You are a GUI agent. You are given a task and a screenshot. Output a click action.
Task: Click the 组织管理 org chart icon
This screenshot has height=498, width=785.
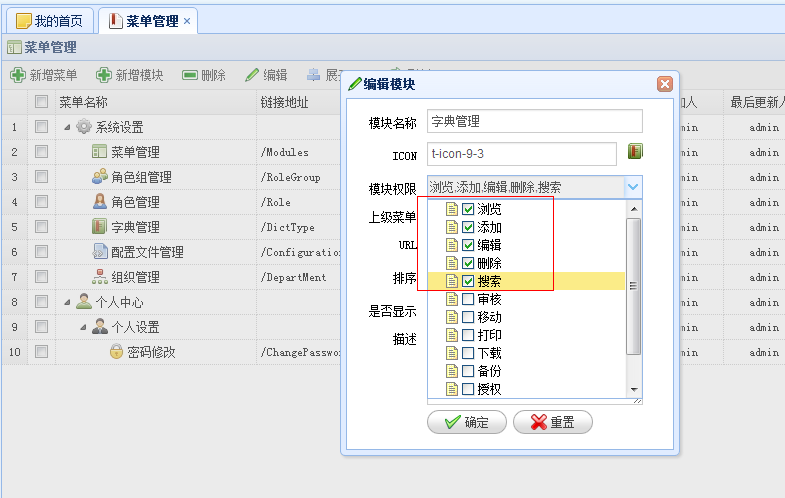point(100,276)
